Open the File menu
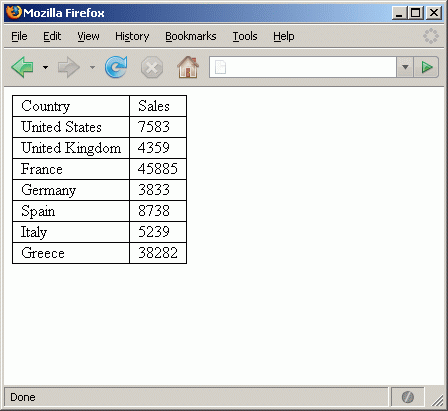Image resolution: width=448 pixels, height=411 pixels. (x=19, y=36)
